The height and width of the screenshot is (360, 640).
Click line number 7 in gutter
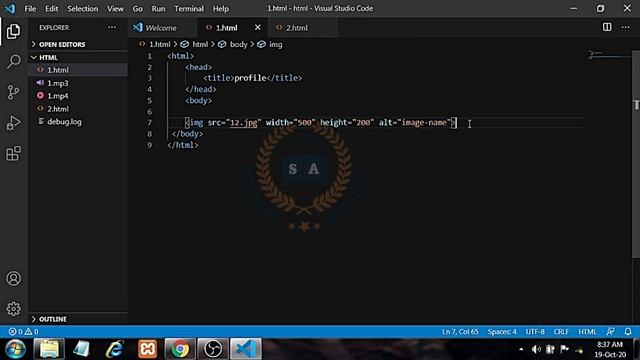[150, 122]
